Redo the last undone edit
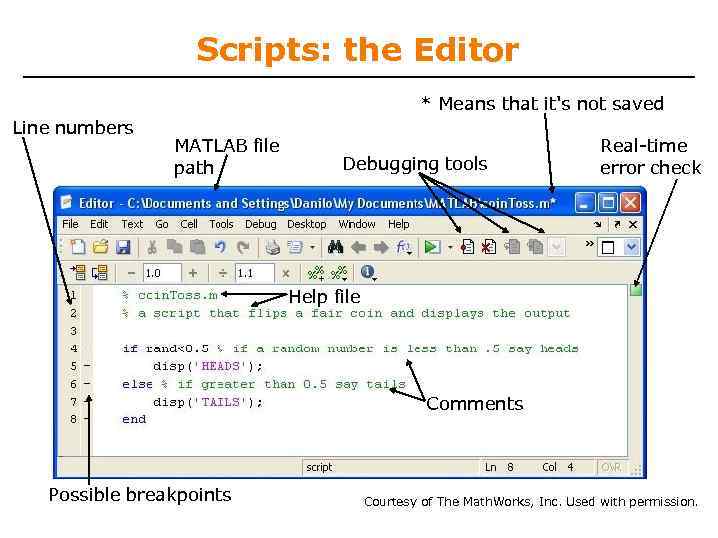Viewport: 718px width, 538px height. [243, 247]
